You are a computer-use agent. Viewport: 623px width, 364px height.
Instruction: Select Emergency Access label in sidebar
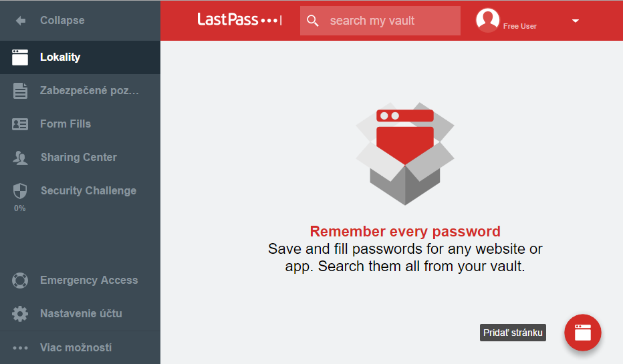pyautogui.click(x=89, y=281)
